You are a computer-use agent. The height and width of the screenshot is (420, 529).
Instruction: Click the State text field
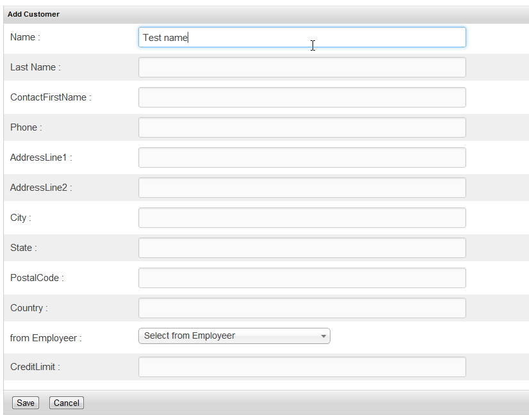302,248
